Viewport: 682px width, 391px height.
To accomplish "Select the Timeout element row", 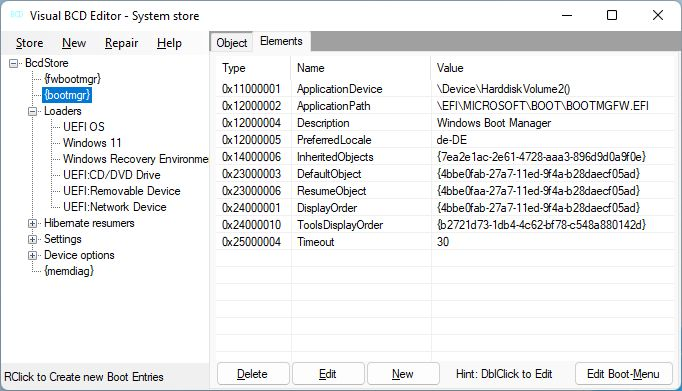I will pos(445,242).
